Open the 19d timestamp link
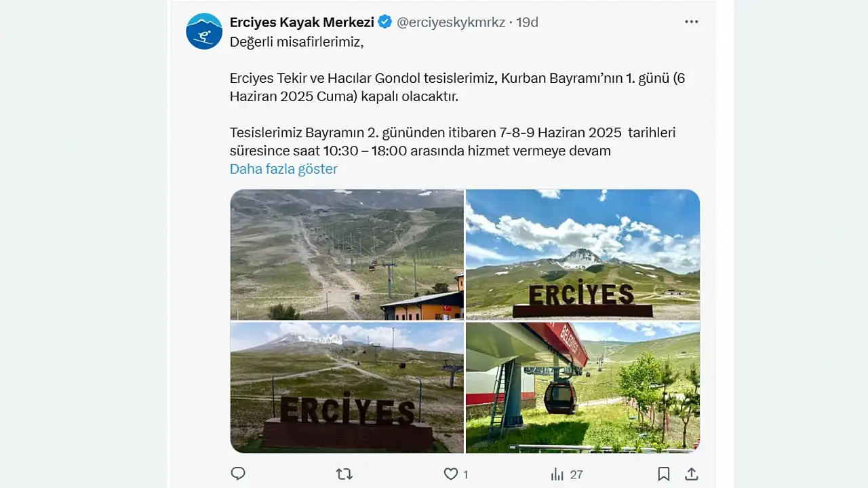This screenshot has height=488, width=868. pyautogui.click(x=527, y=22)
